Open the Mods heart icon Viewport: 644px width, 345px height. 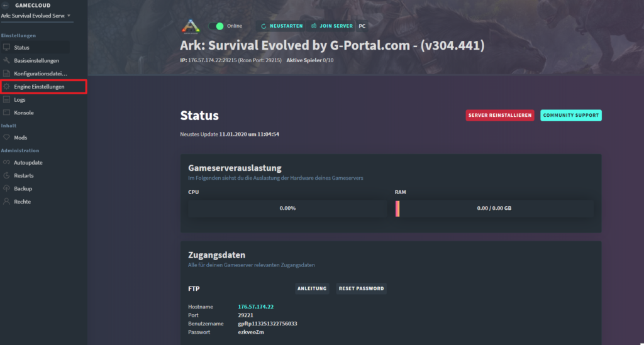(x=6, y=138)
